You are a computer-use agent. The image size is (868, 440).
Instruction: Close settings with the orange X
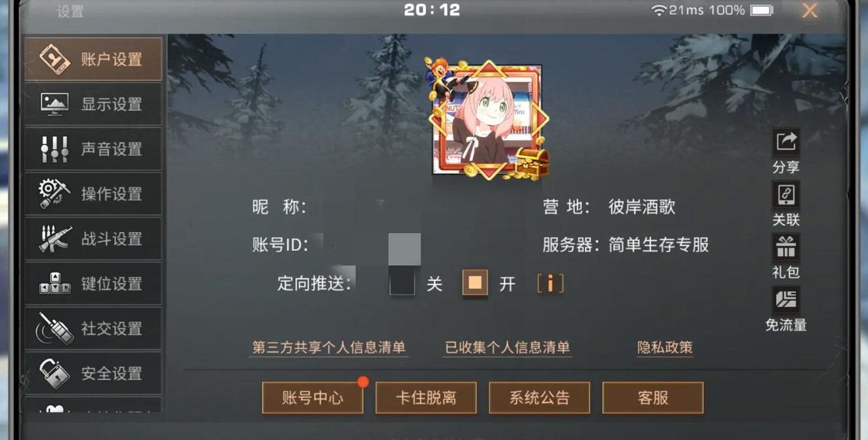pyautogui.click(x=810, y=11)
